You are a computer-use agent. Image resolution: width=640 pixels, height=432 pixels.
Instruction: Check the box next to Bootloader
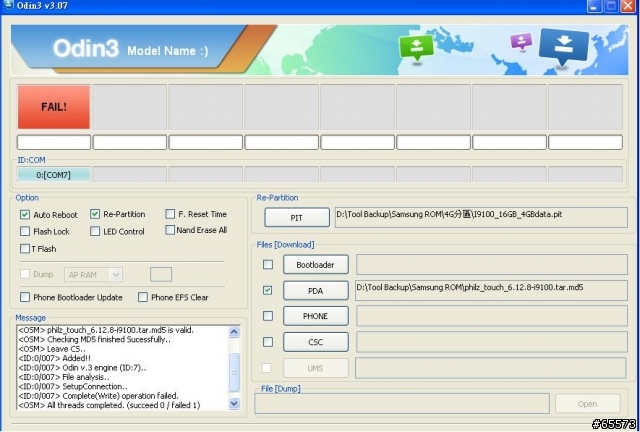pyautogui.click(x=267, y=264)
